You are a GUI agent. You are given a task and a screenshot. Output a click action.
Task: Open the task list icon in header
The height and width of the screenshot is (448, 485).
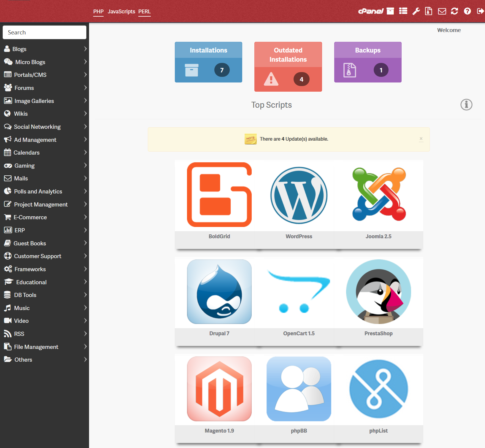[403, 11]
